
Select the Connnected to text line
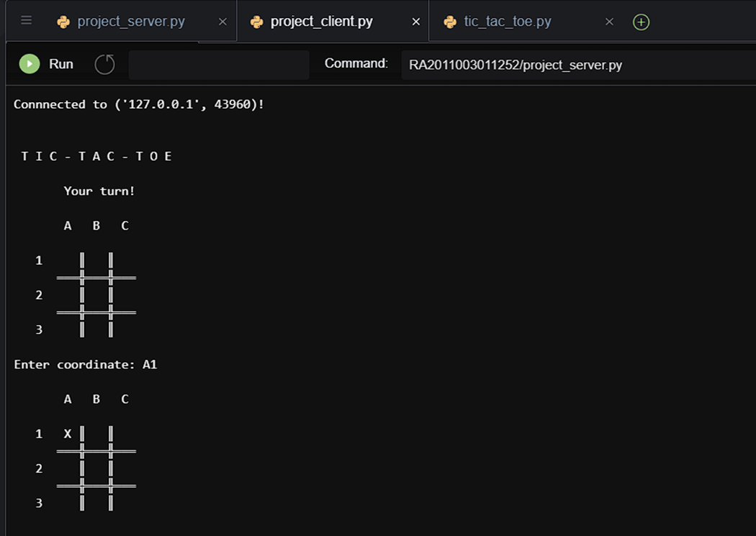pyautogui.click(x=140, y=104)
